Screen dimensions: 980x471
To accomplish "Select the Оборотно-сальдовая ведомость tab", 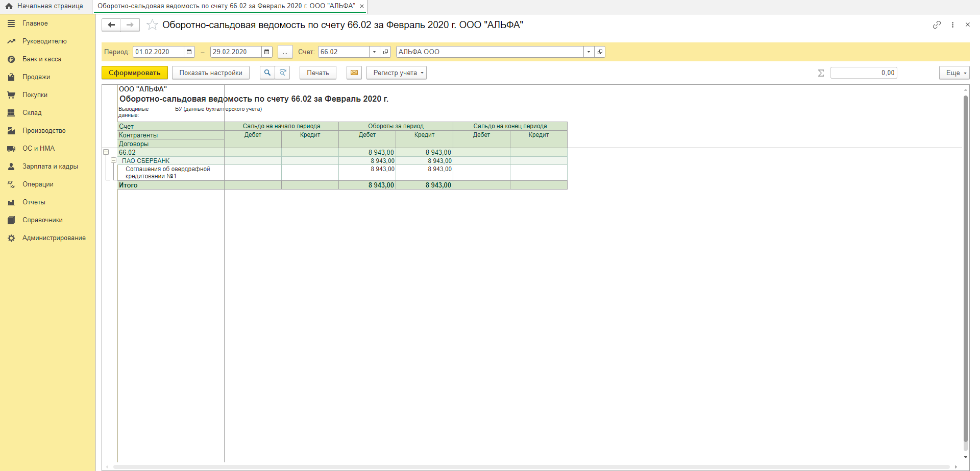I will [226, 6].
